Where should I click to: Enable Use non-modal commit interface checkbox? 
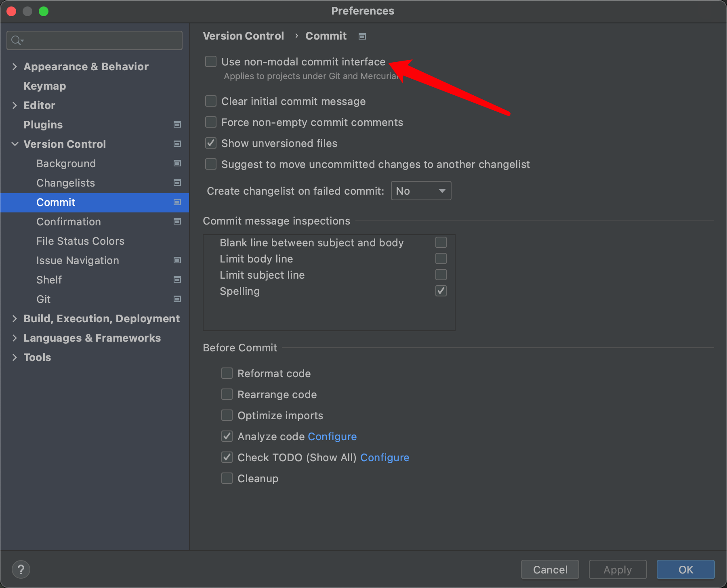(211, 62)
